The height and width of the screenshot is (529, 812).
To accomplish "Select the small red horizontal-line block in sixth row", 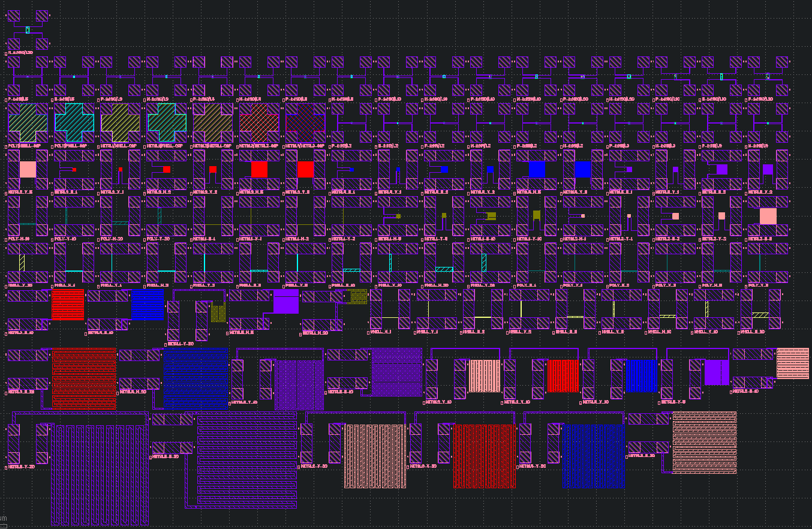I will click(x=67, y=305).
